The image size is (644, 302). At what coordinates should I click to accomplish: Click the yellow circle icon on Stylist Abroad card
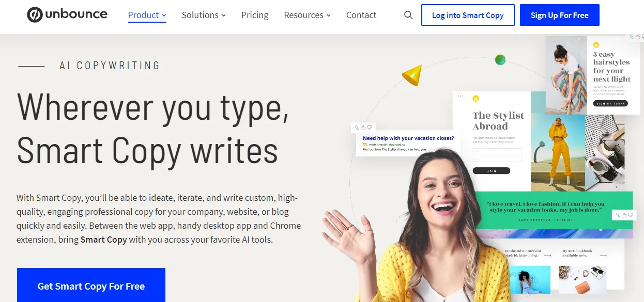click(x=476, y=99)
